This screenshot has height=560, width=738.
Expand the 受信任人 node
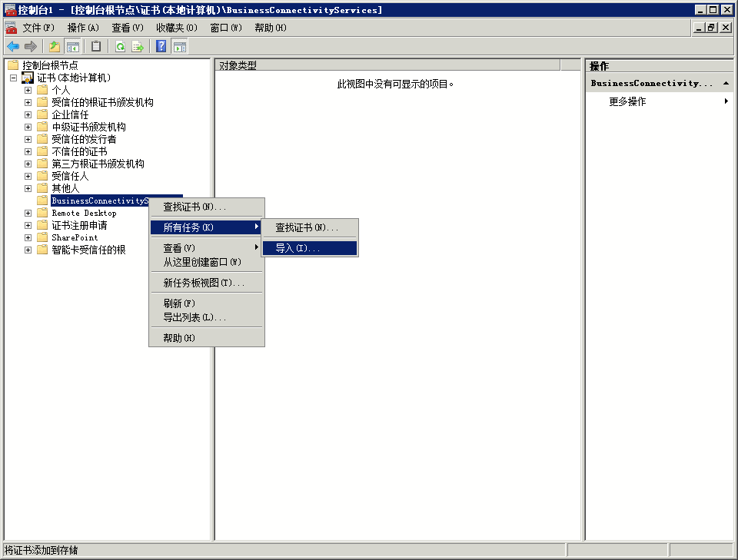click(28, 176)
